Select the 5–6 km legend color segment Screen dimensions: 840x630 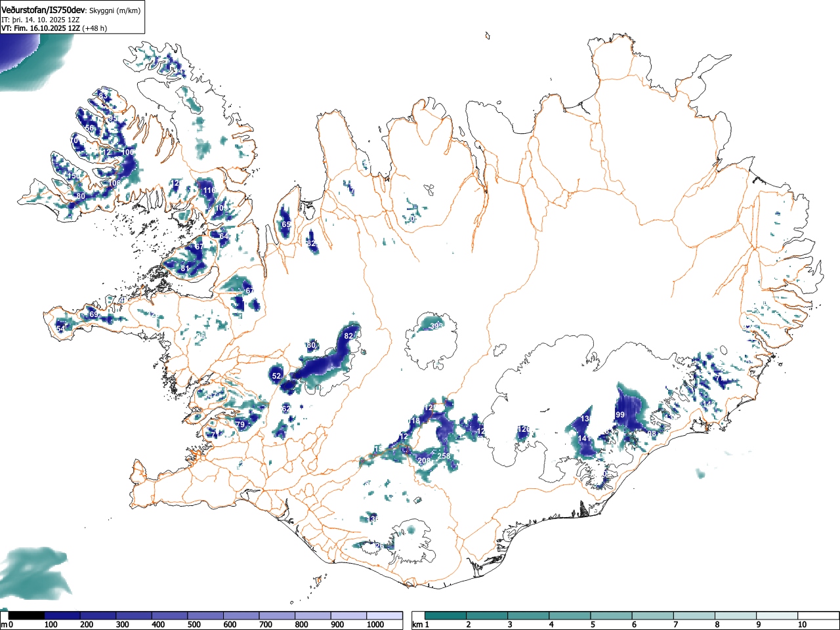(x=612, y=616)
